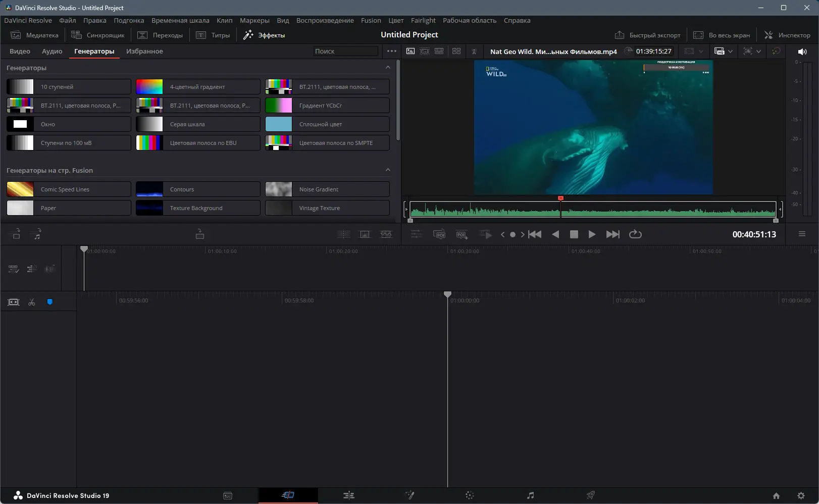The height and width of the screenshot is (504, 819).
Task: Go to the Edit page icon
Action: click(x=348, y=495)
